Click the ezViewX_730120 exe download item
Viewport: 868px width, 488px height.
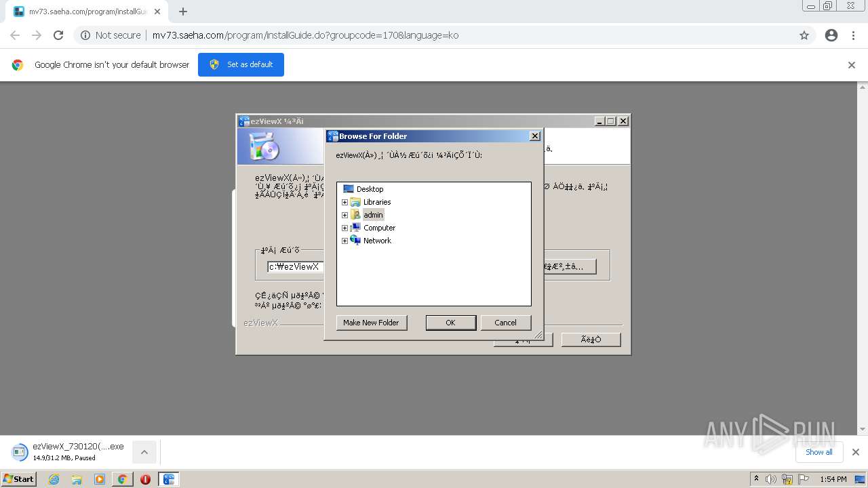tap(68, 451)
